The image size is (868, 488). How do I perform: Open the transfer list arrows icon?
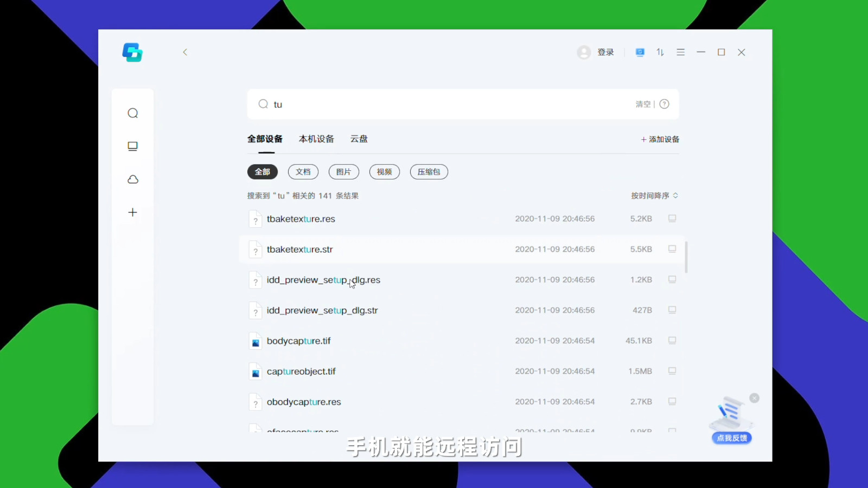tap(660, 52)
